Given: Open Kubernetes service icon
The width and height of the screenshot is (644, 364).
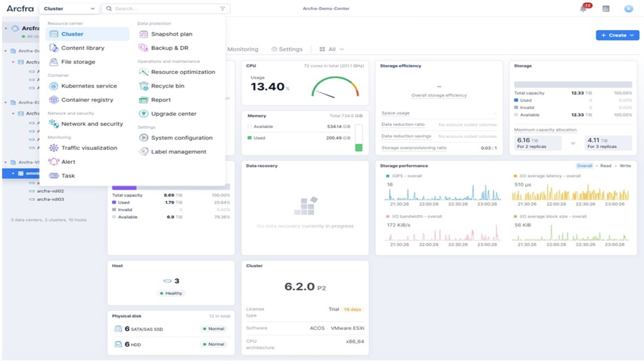Looking at the screenshot, I should tap(53, 86).
